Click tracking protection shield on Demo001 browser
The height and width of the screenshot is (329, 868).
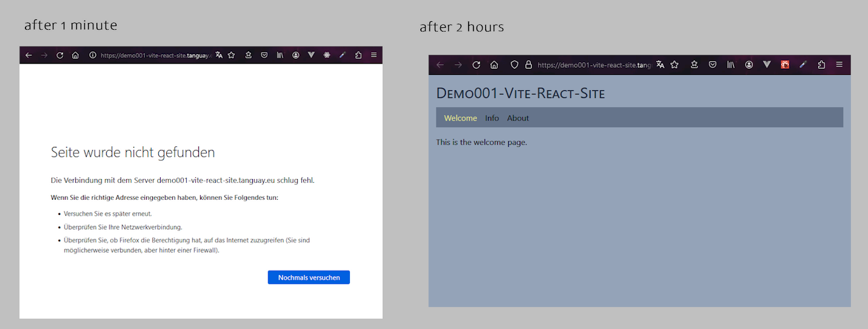pyautogui.click(x=514, y=65)
